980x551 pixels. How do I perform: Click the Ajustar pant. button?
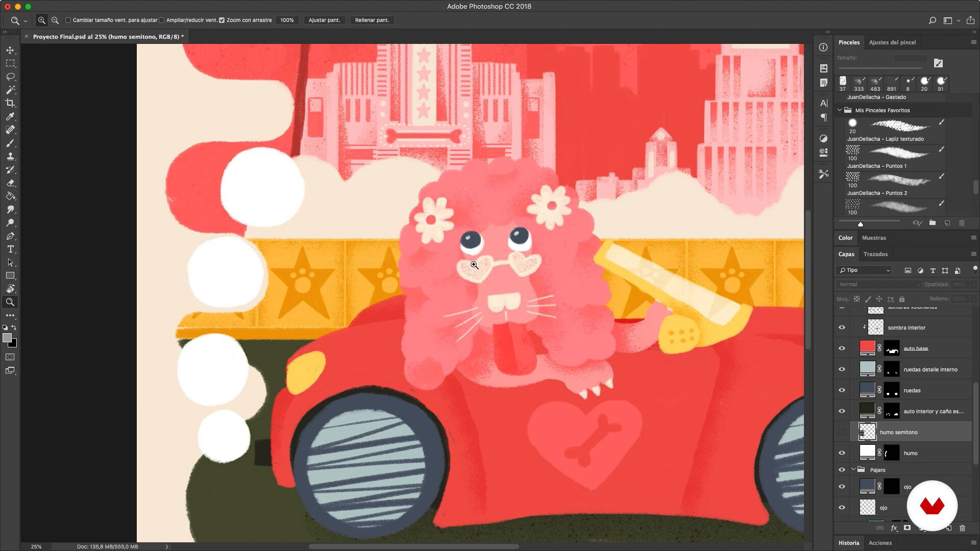click(x=324, y=20)
